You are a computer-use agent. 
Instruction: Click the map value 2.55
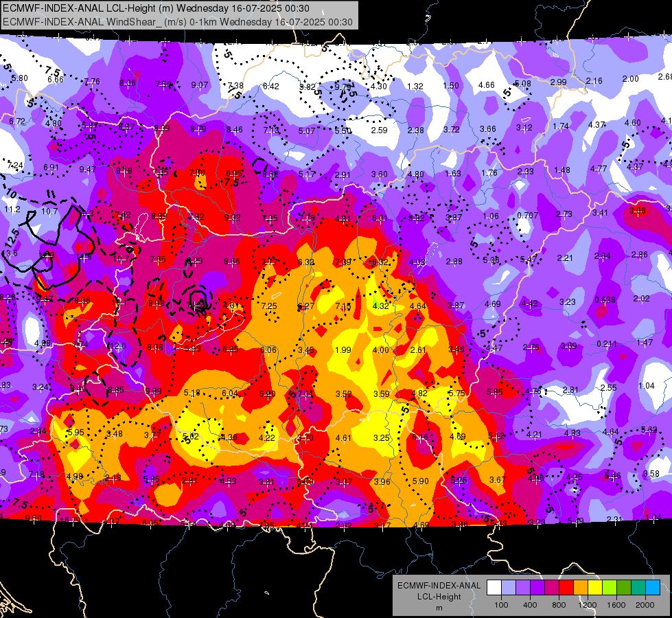tap(608, 387)
